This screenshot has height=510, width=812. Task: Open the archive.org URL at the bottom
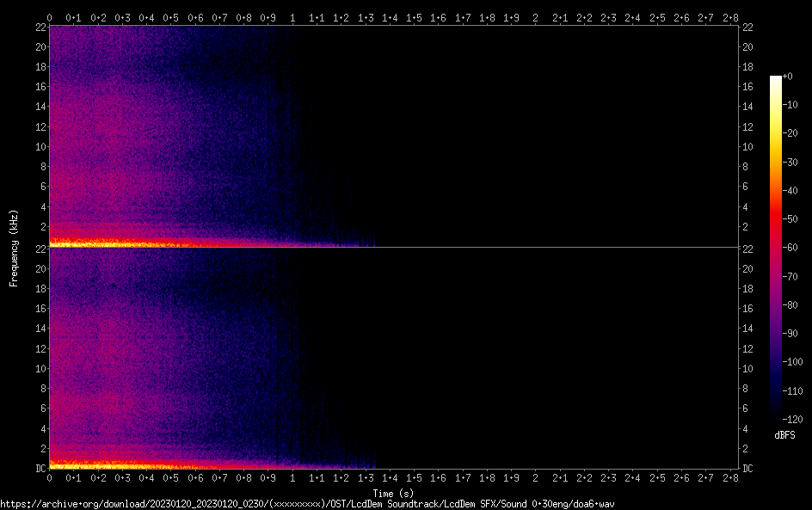307,504
